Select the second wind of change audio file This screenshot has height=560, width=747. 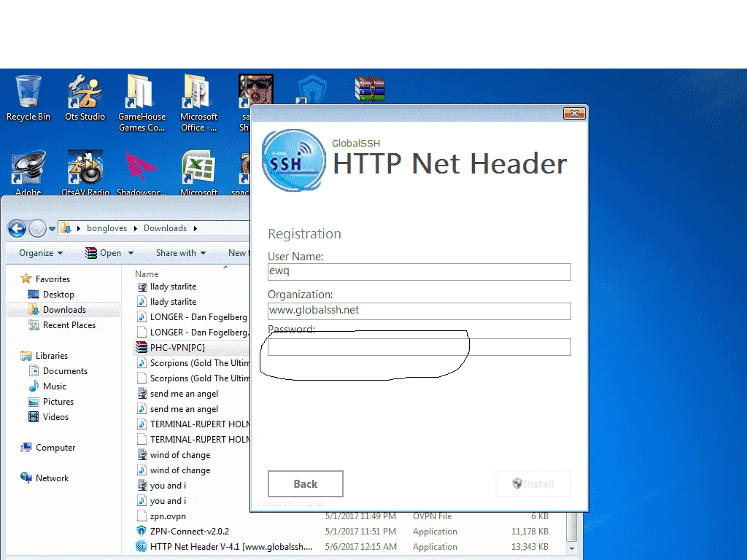point(174,470)
